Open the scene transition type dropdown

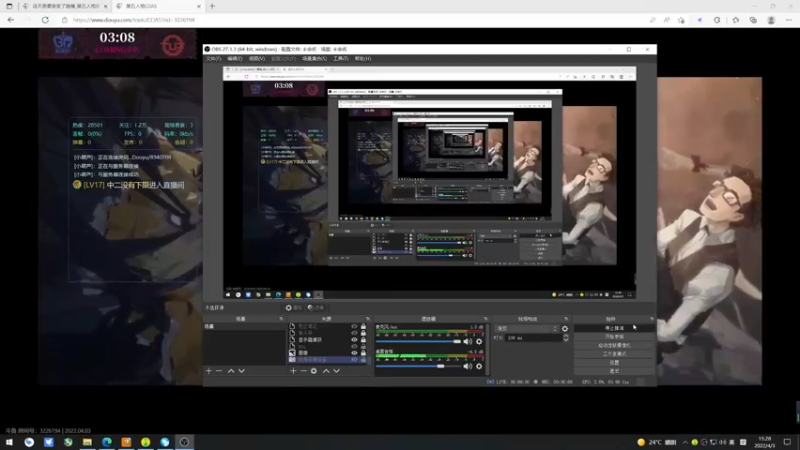point(527,329)
